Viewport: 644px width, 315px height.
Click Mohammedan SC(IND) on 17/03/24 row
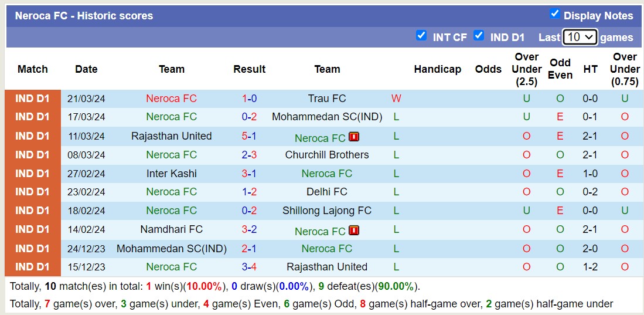coord(327,117)
